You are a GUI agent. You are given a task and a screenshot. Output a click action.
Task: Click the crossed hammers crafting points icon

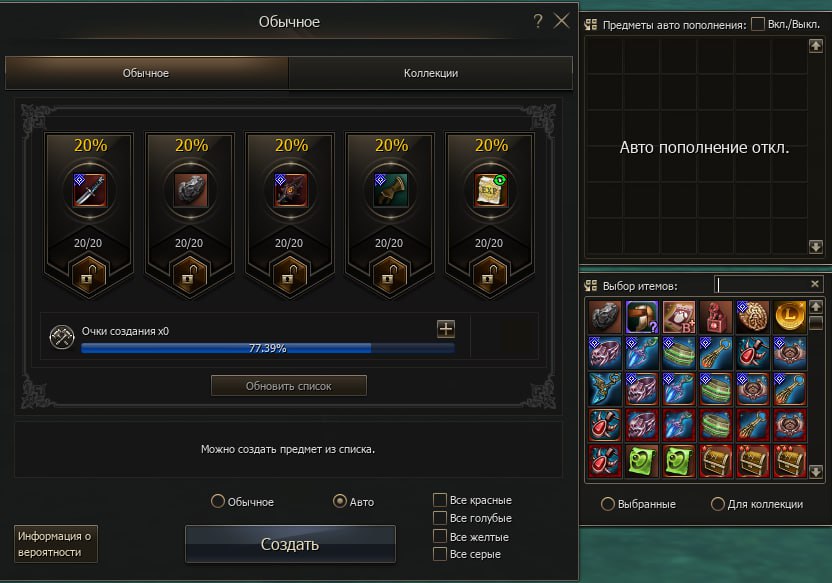[x=62, y=337]
